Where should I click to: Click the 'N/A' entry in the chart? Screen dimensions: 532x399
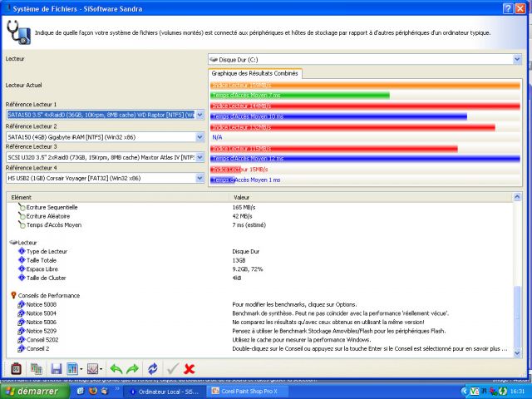[x=217, y=137]
